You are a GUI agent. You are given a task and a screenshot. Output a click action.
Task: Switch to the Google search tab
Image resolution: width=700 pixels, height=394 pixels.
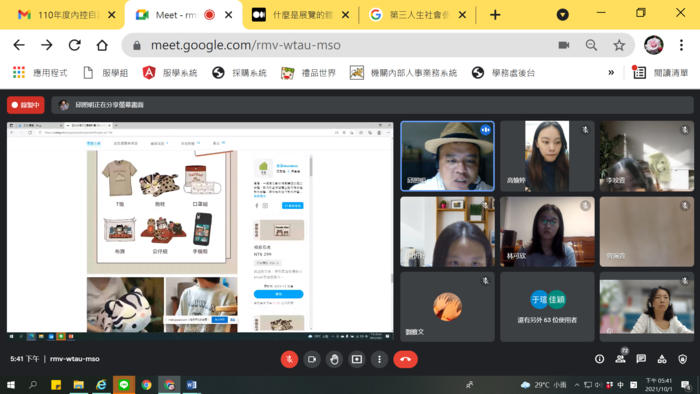pos(417,15)
